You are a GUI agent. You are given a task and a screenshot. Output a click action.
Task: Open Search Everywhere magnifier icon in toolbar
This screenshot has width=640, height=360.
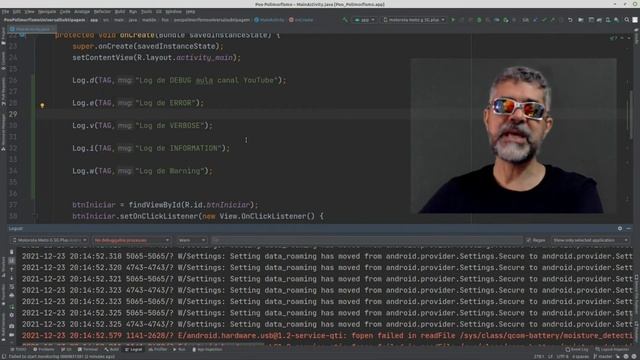click(x=627, y=20)
